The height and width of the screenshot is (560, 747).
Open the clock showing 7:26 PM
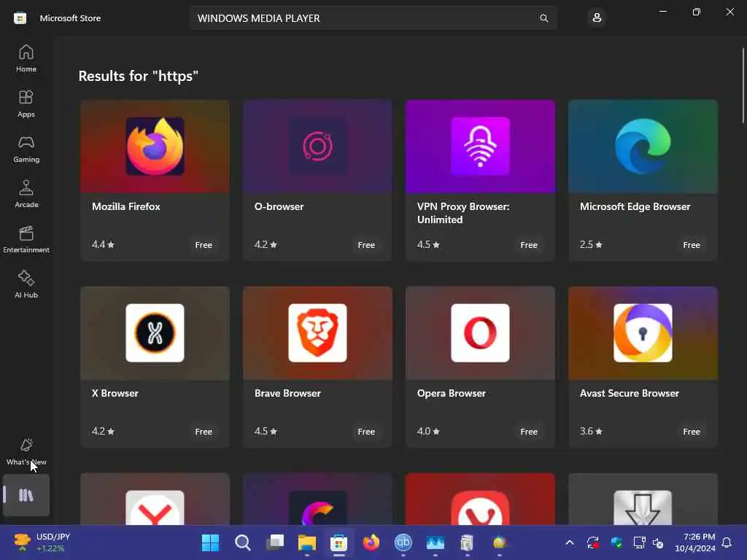pyautogui.click(x=695, y=542)
